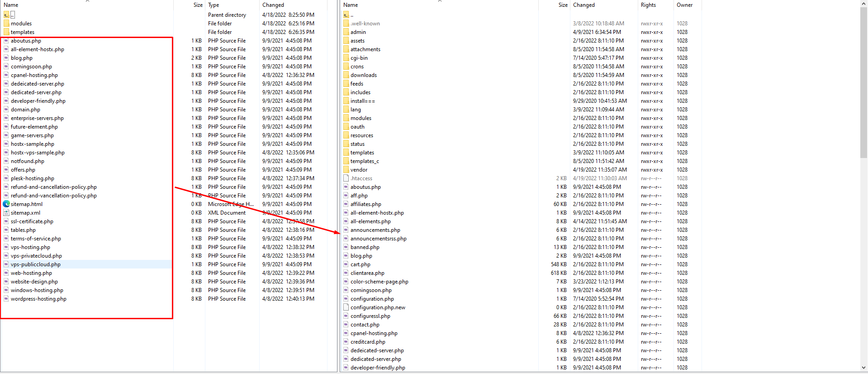Image resolution: width=868 pixels, height=374 pixels.
Task: Click the templates folder icon in left panel
Action: point(6,32)
